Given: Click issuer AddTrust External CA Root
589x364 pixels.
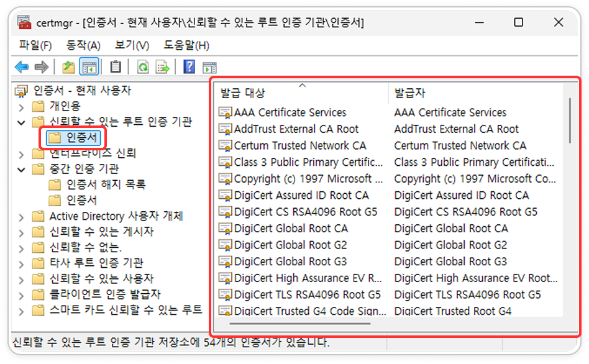Looking at the screenshot, I should (x=456, y=129).
